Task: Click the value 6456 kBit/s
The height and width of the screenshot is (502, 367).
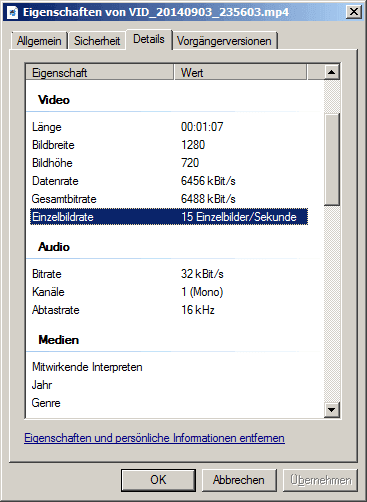Action: [x=208, y=181]
